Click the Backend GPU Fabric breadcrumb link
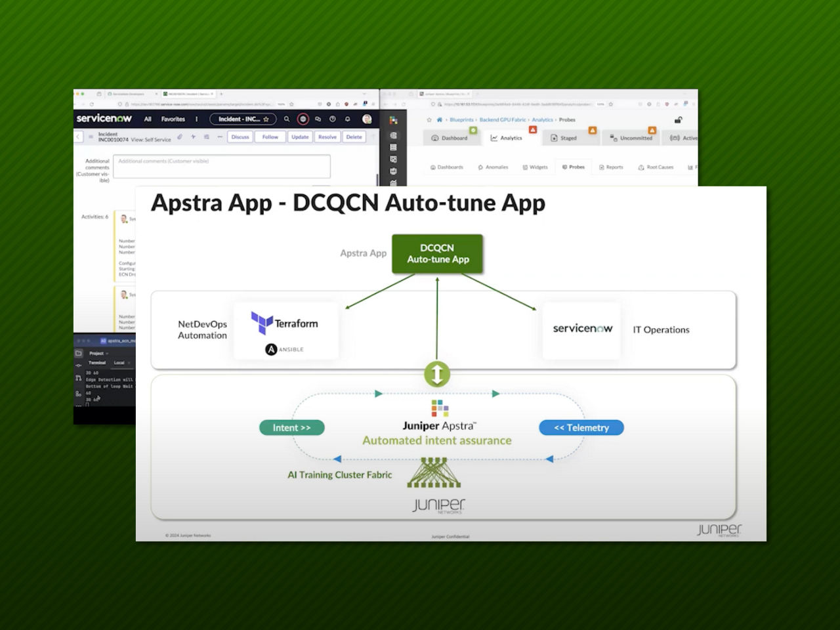Image resolution: width=840 pixels, height=630 pixels. (503, 120)
